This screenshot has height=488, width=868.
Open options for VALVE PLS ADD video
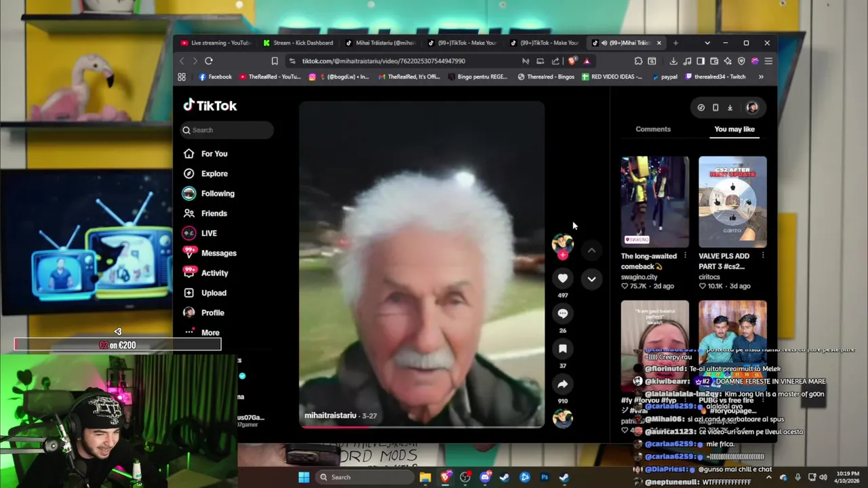pyautogui.click(x=763, y=256)
